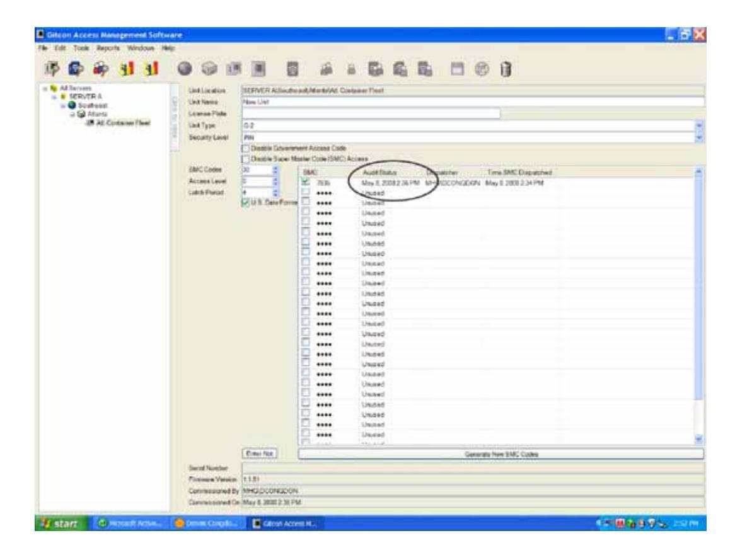Switch to Gitcon Access M... taskbar item

pyautogui.click(x=285, y=523)
